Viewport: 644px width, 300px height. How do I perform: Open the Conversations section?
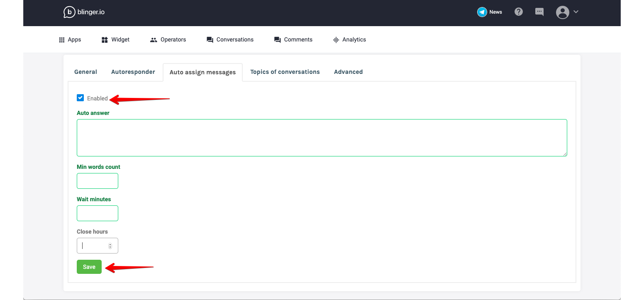click(x=230, y=39)
